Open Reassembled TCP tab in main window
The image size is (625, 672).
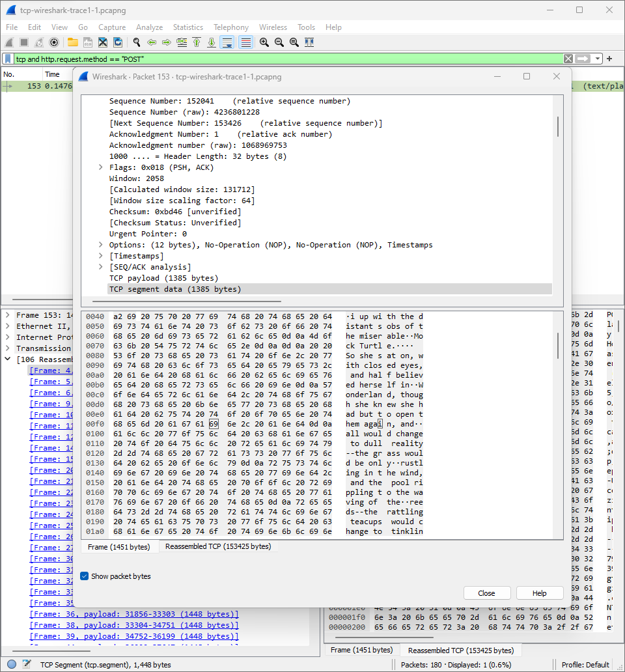point(461,650)
